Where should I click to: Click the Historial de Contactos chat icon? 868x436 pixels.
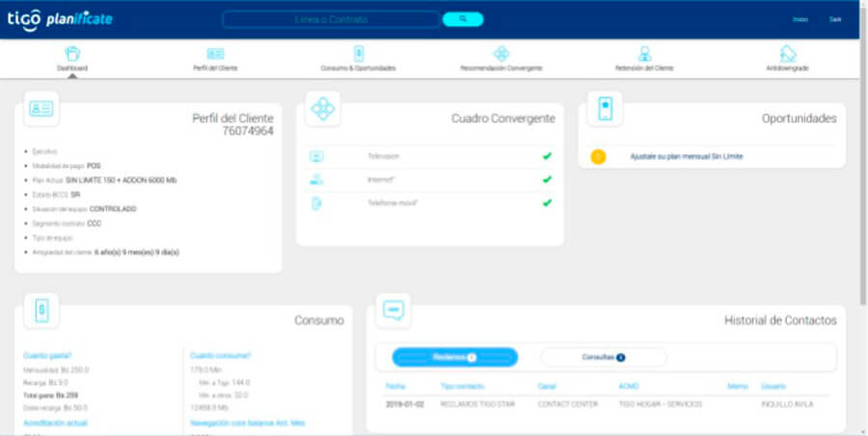(x=393, y=311)
